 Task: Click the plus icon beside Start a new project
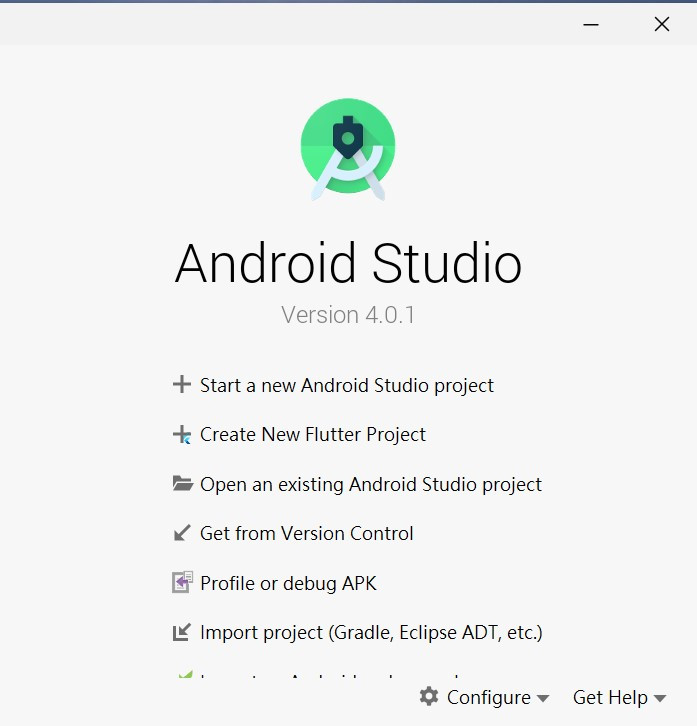[x=182, y=384]
